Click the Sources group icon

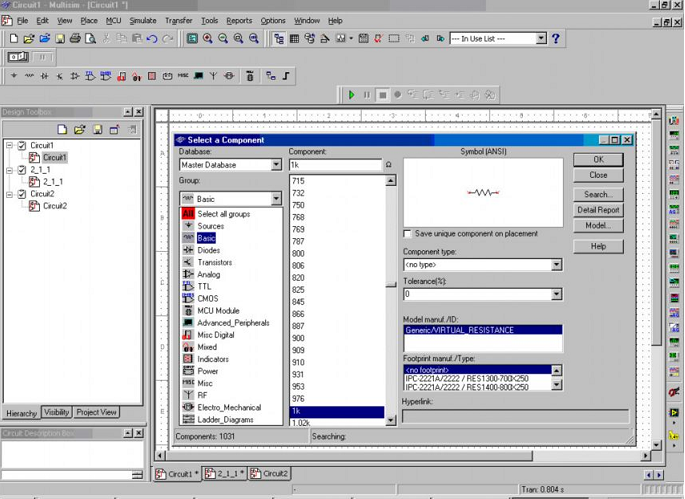tap(188, 226)
